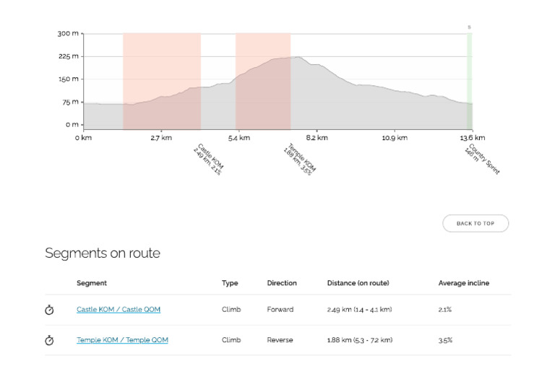Click the stopwatch icon beside Castle KOM row
The image size is (555, 392).
(49, 310)
